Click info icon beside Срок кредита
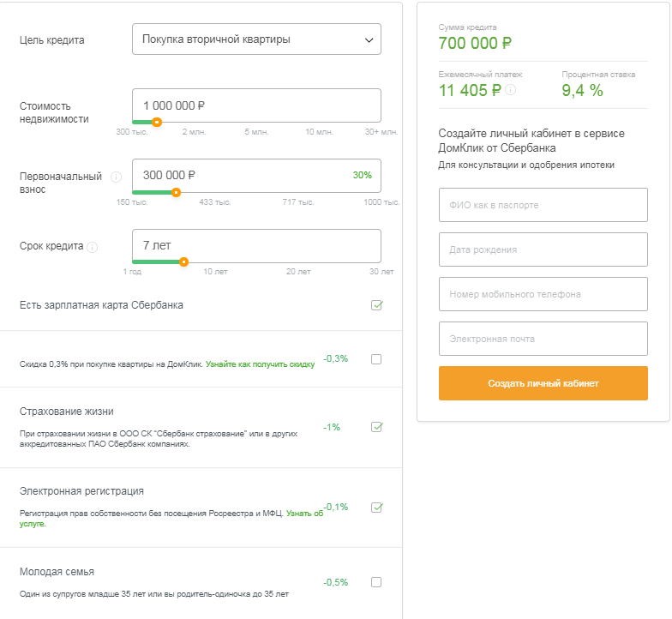672x619 pixels. [x=93, y=247]
